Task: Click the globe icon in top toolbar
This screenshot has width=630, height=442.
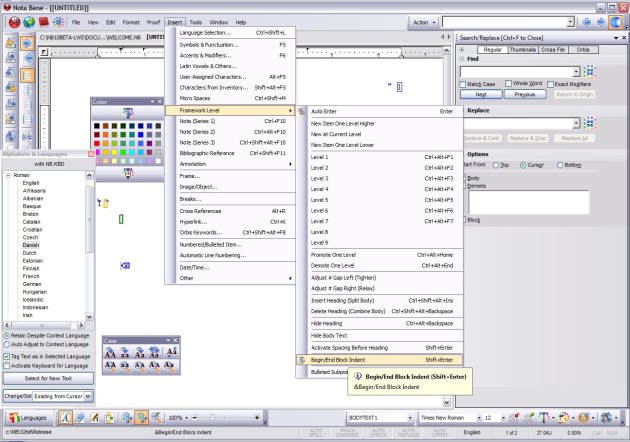Action: (x=29, y=22)
